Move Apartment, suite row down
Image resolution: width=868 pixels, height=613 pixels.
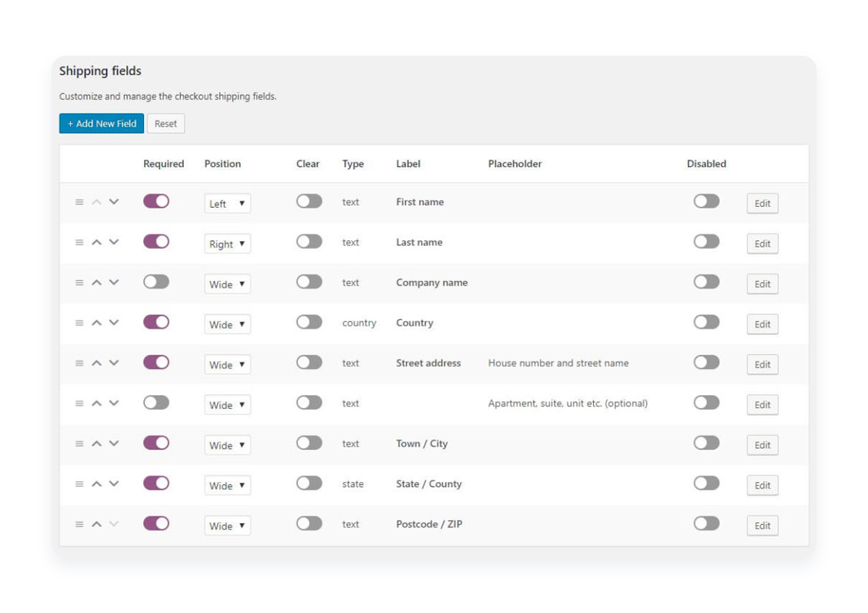tap(114, 403)
